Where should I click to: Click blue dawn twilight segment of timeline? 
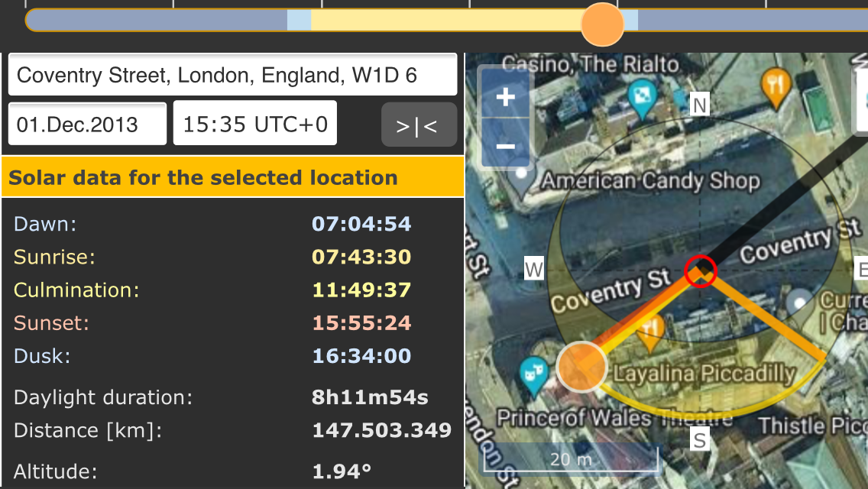[299, 21]
